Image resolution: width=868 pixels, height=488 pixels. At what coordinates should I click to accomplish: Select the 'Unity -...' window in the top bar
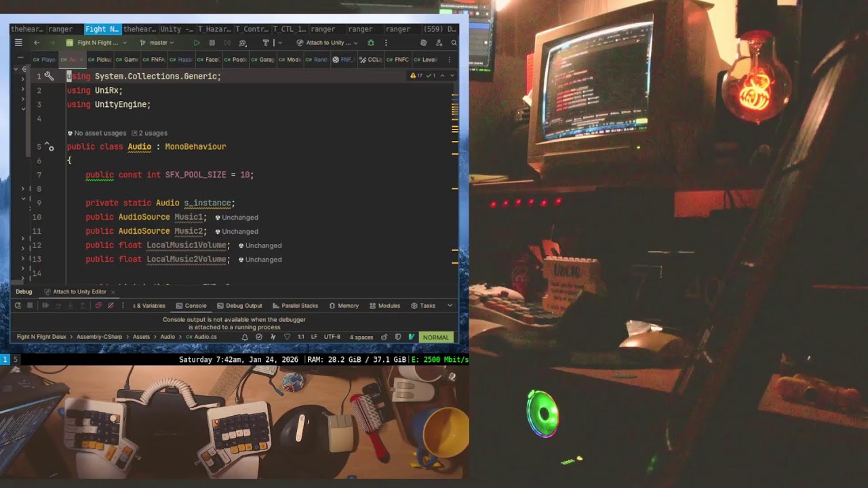coord(176,29)
